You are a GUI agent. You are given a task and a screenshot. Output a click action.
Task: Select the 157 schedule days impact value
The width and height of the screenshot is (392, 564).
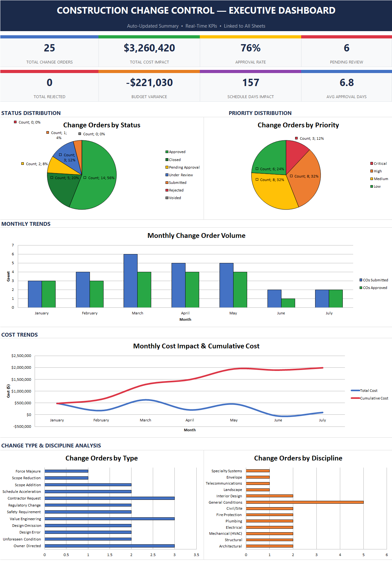251,83
